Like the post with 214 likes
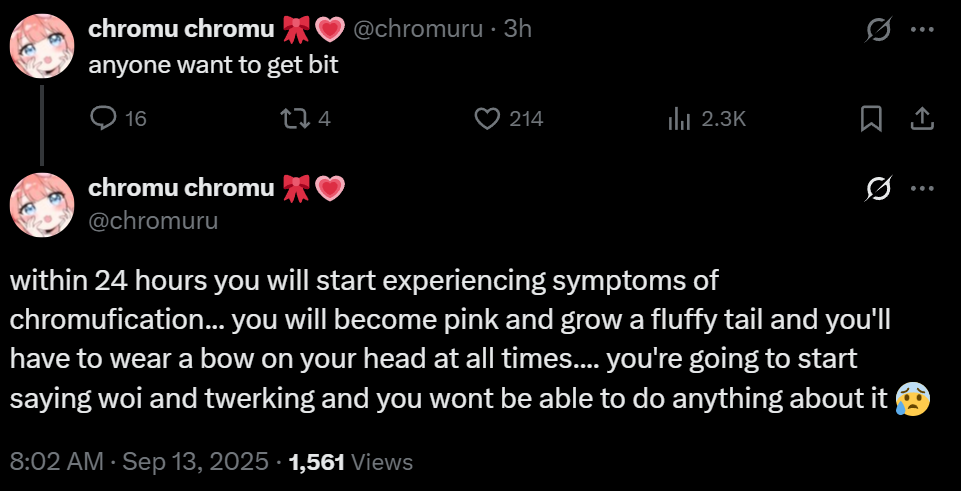This screenshot has width=961, height=491. click(487, 119)
